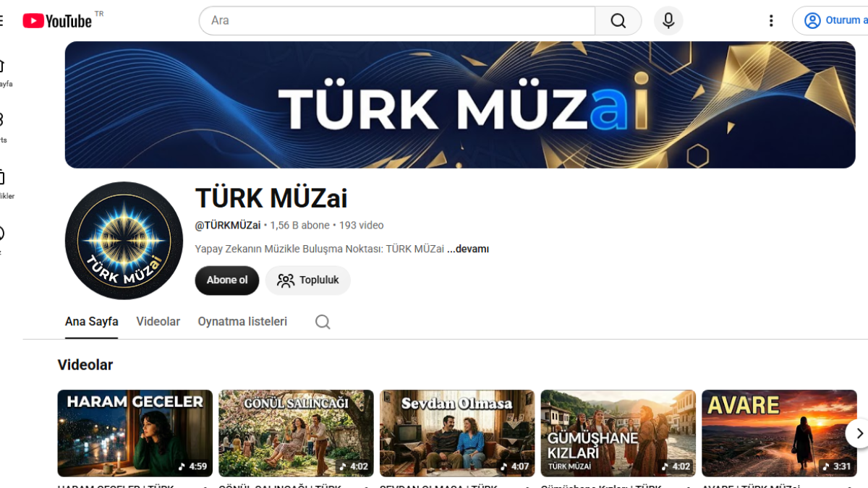Open the GÖNÜL SALINCAĞI video thumbnail
868x488 pixels.
[297, 433]
